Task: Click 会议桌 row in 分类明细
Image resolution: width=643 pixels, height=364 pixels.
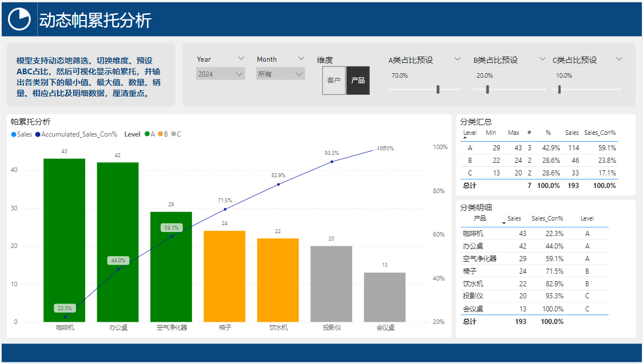Action: pyautogui.click(x=534, y=309)
